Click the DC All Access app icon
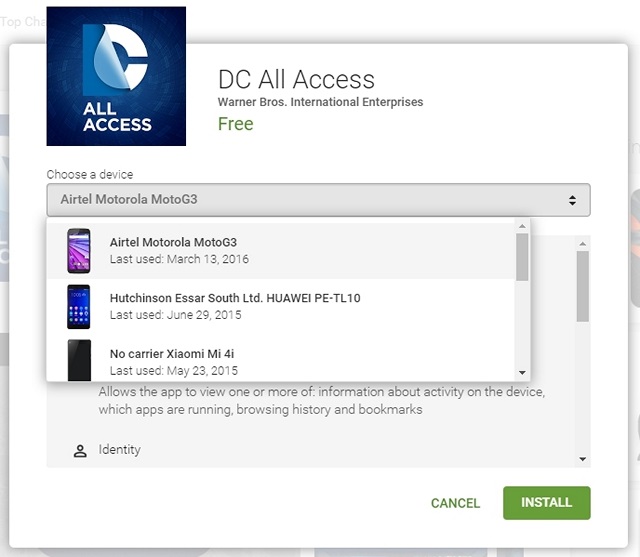640x557 pixels. click(116, 76)
